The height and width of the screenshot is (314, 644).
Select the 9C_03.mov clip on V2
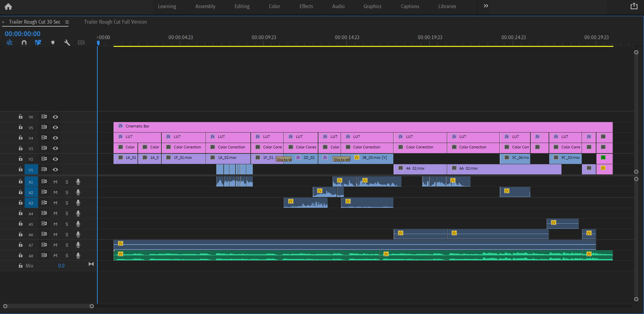coord(565,159)
